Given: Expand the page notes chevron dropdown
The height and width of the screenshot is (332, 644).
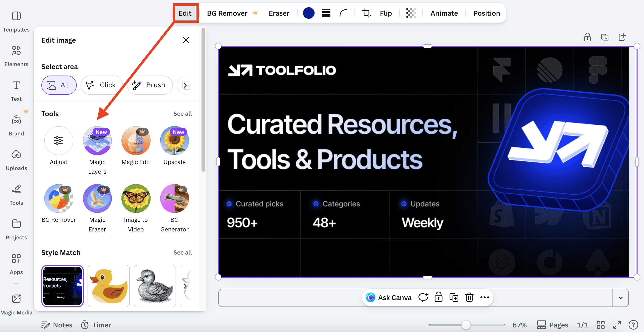Looking at the screenshot, I should coord(620,298).
